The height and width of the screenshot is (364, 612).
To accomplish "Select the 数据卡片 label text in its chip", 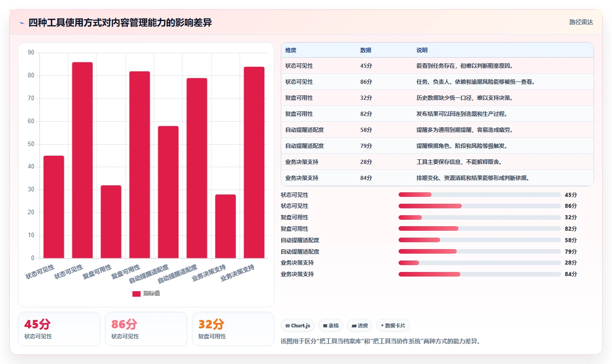I will [x=395, y=326].
